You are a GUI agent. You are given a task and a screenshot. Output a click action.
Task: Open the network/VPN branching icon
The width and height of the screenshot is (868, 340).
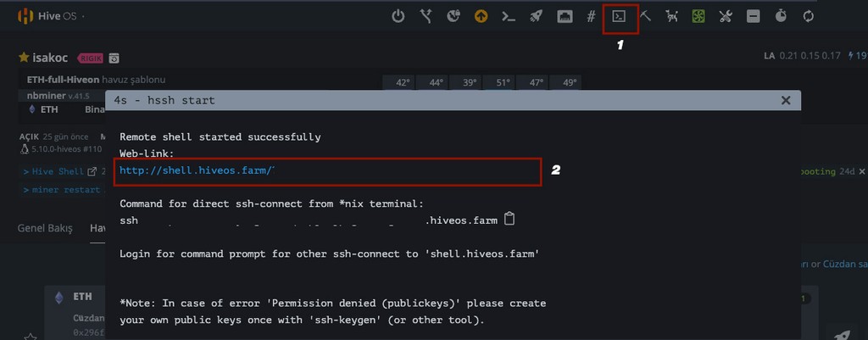(x=426, y=16)
